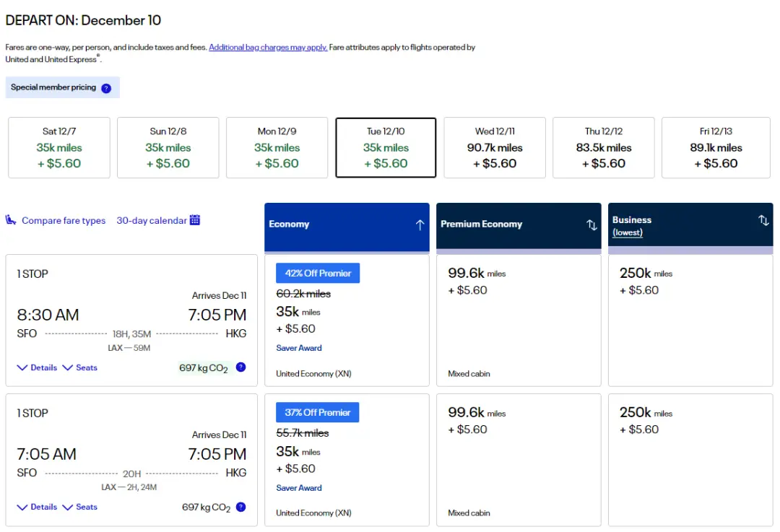
Task: Select 250k miles Business fare for 7:05 AM flight
Action: [x=690, y=460]
